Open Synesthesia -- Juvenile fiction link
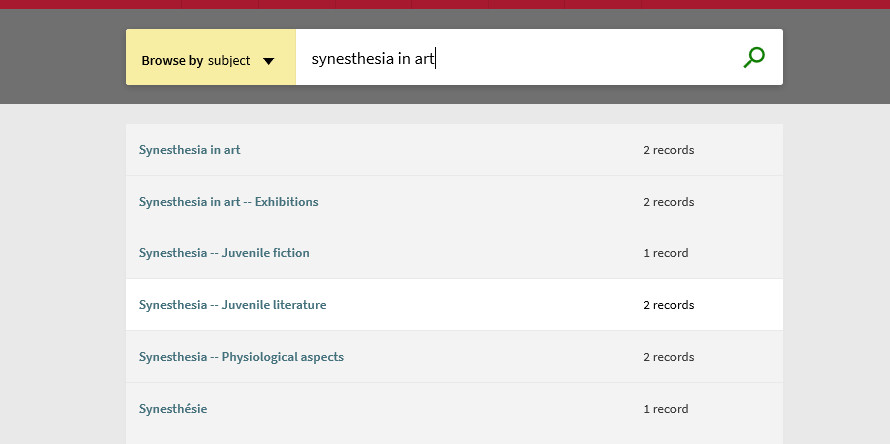This screenshot has width=890, height=444. pyautogui.click(x=224, y=253)
